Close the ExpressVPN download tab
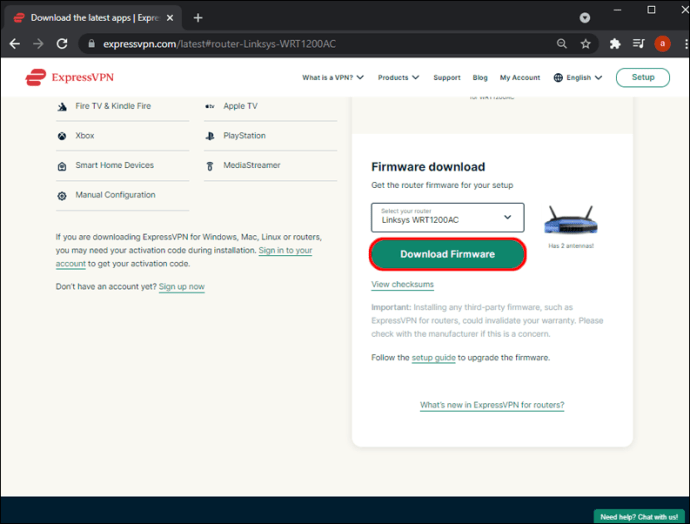 [x=170, y=18]
